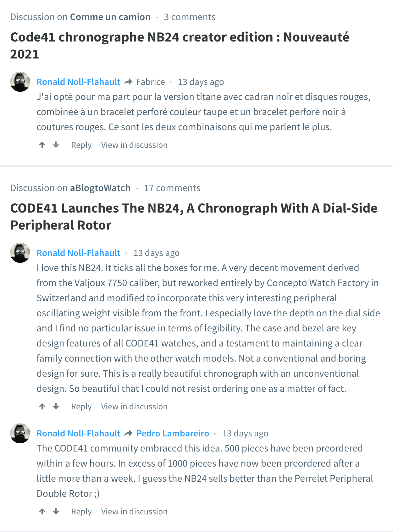This screenshot has width=393, height=532.
Task: View the French comment in discussion
Action: pos(134,145)
